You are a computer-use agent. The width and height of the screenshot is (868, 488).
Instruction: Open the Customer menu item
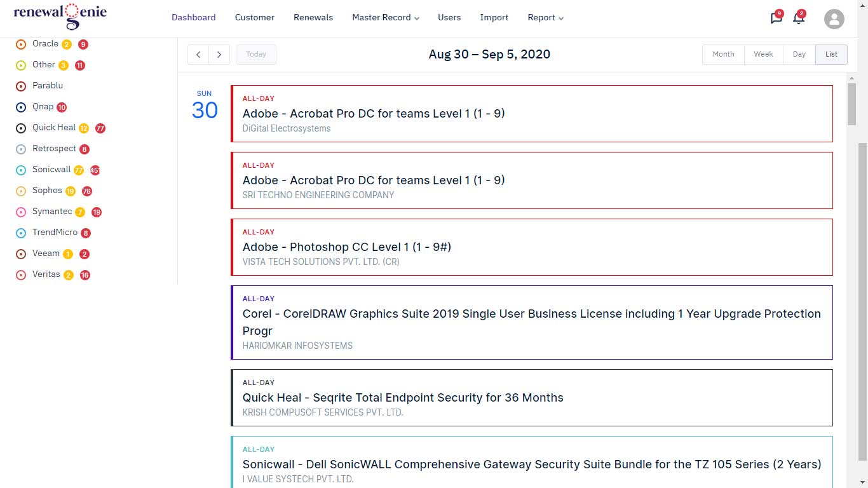pyautogui.click(x=254, y=18)
